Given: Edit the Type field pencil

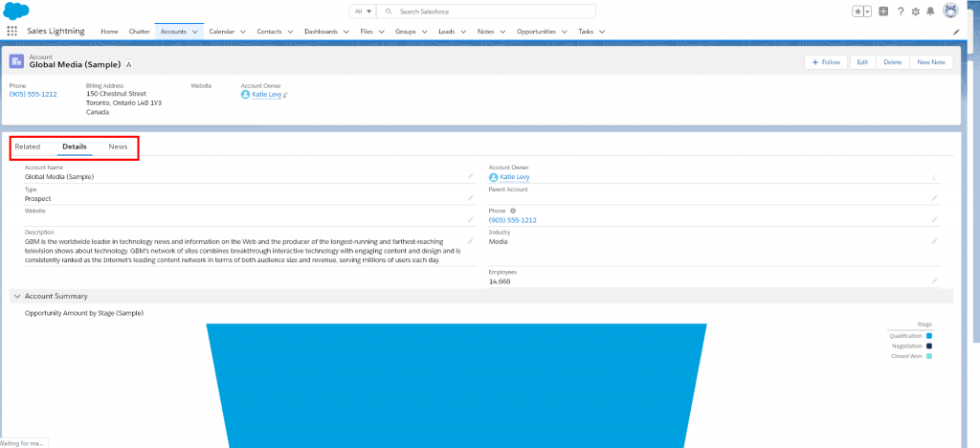Looking at the screenshot, I should [471, 198].
